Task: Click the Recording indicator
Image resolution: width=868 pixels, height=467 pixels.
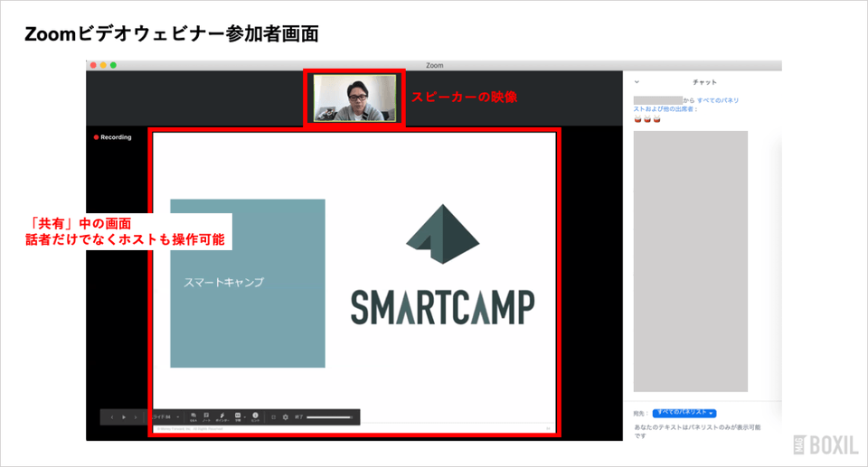Action: [x=112, y=137]
